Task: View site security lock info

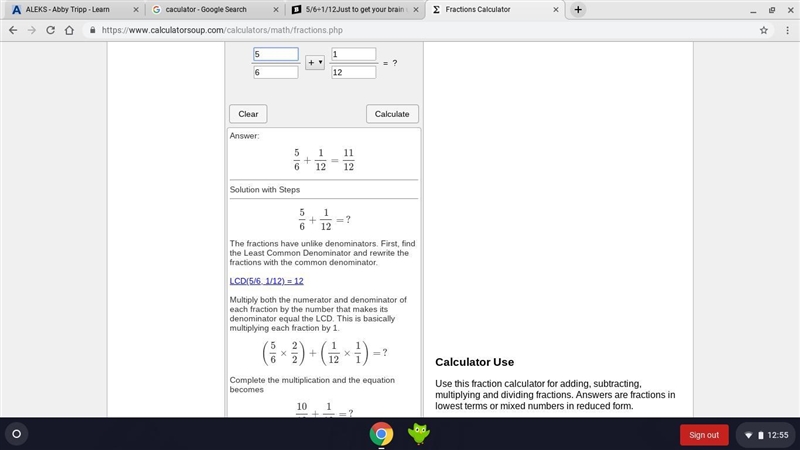Action: pos(92,30)
